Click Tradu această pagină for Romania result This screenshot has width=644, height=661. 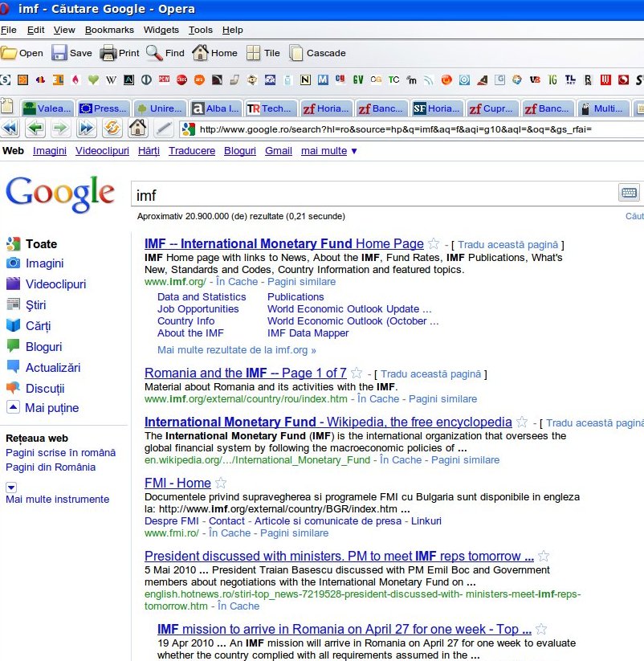click(x=430, y=374)
